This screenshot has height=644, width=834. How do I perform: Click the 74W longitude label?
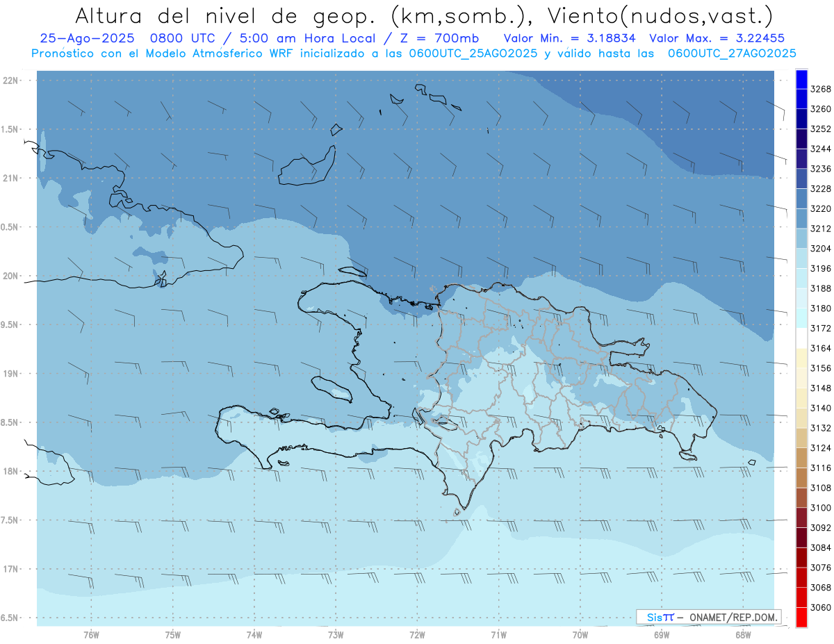(x=254, y=634)
